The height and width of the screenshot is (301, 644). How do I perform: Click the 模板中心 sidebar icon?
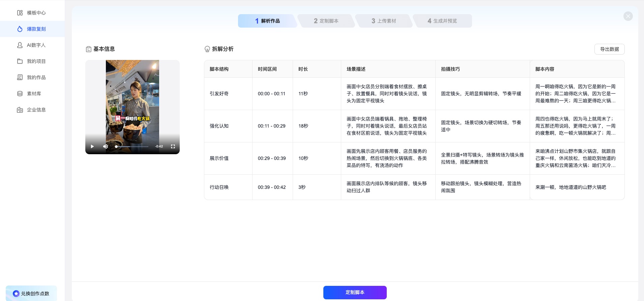point(20,13)
